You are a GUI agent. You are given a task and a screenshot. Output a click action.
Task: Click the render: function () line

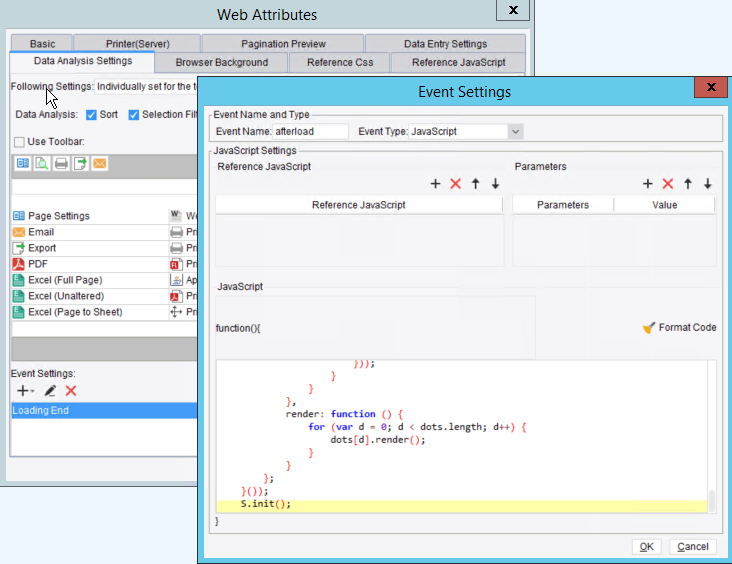344,414
